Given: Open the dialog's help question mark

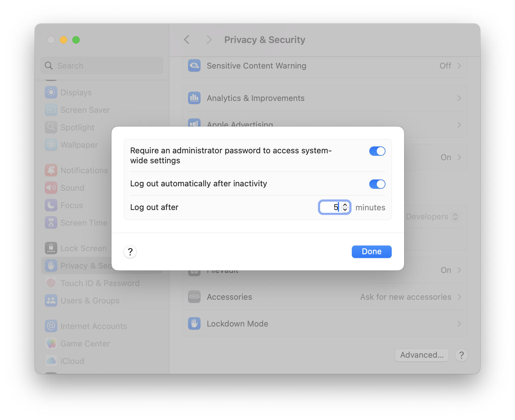Looking at the screenshot, I should tap(130, 252).
